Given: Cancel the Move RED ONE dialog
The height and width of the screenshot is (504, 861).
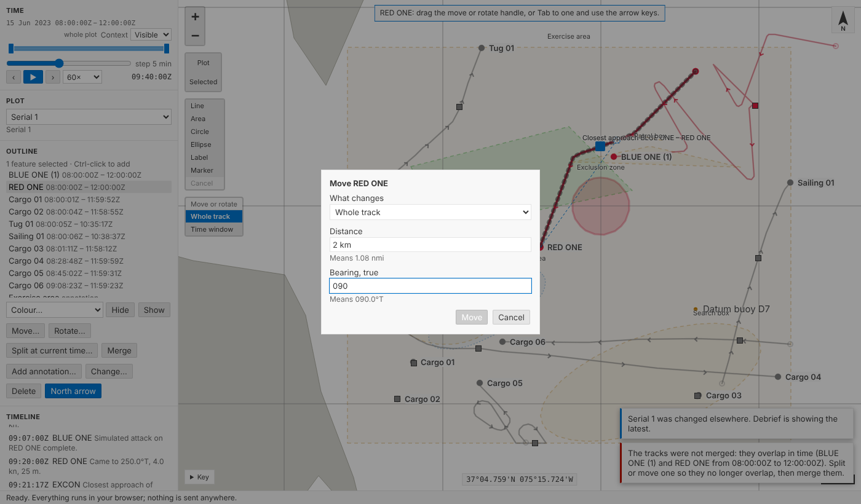Looking at the screenshot, I should (511, 317).
